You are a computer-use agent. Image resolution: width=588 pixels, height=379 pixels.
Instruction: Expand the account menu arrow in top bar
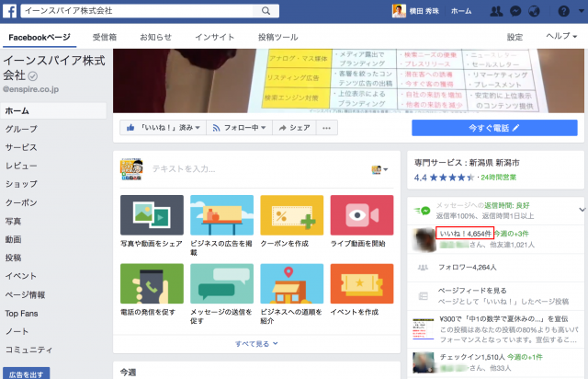click(x=581, y=11)
